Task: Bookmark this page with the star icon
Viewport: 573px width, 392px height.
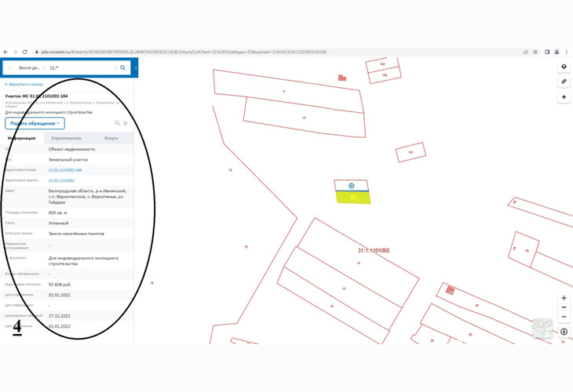Action: pos(535,53)
